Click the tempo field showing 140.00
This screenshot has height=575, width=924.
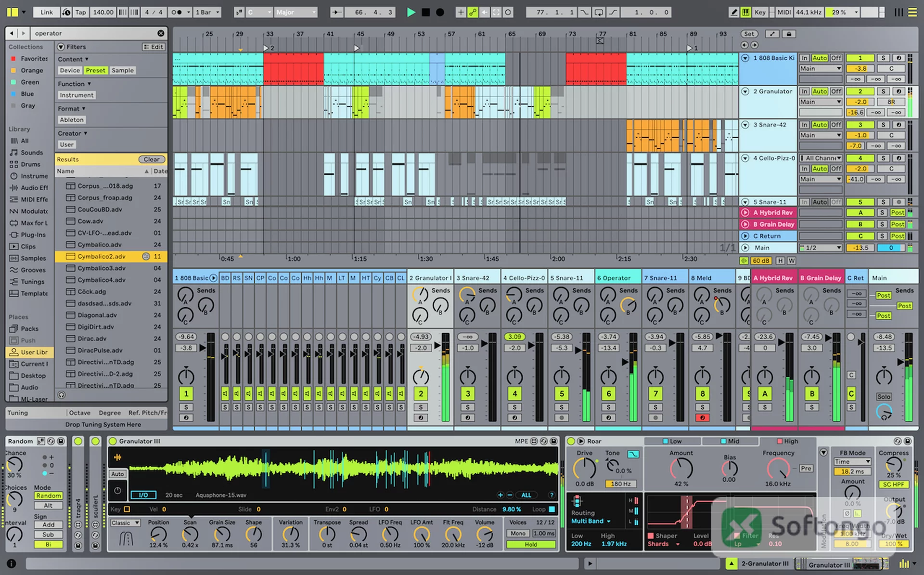click(x=103, y=13)
